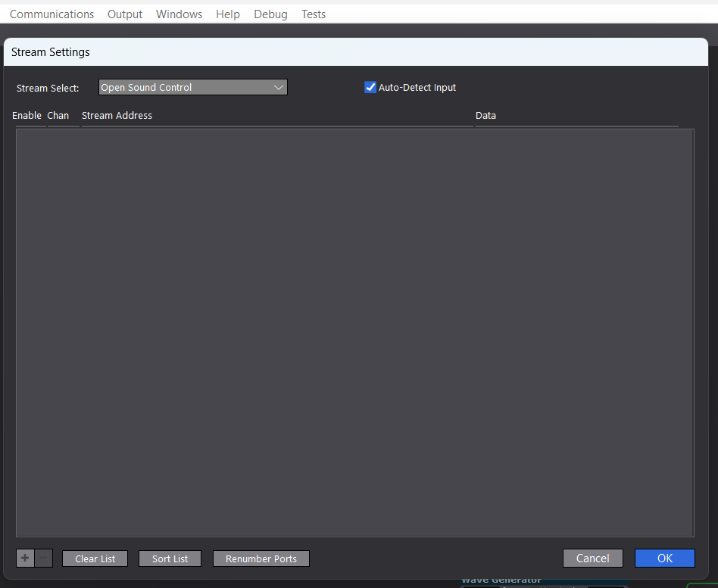Open the Tests menu

point(314,14)
